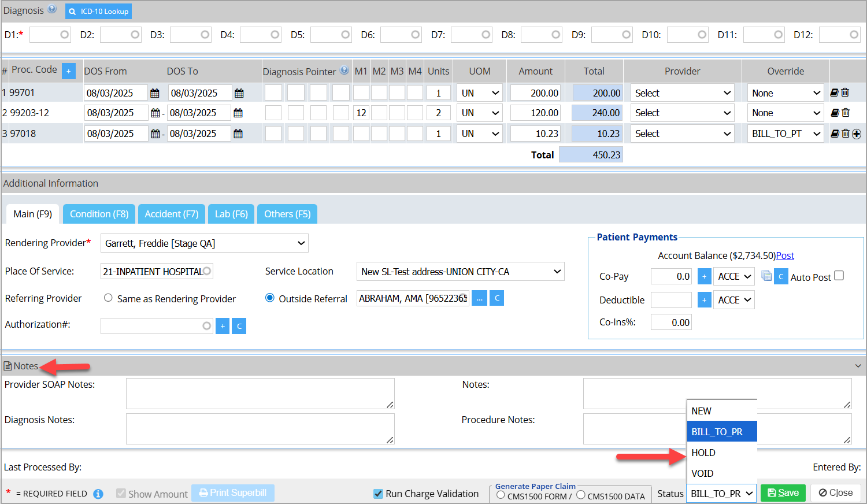Image resolution: width=867 pixels, height=504 pixels.
Task: Open calendar for row 1 DOS From
Action: pyautogui.click(x=154, y=93)
